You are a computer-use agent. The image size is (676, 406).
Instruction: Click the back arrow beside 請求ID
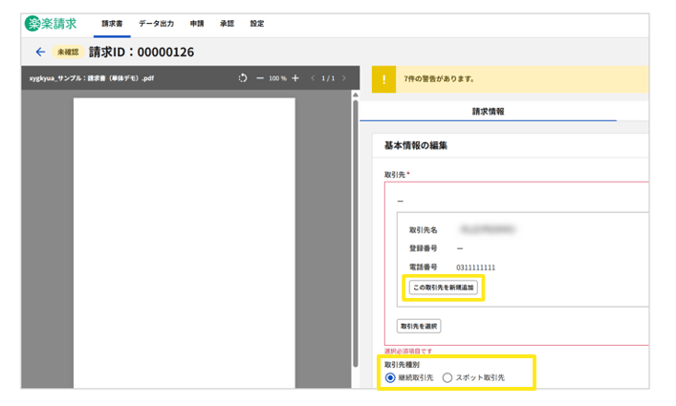pyautogui.click(x=41, y=52)
